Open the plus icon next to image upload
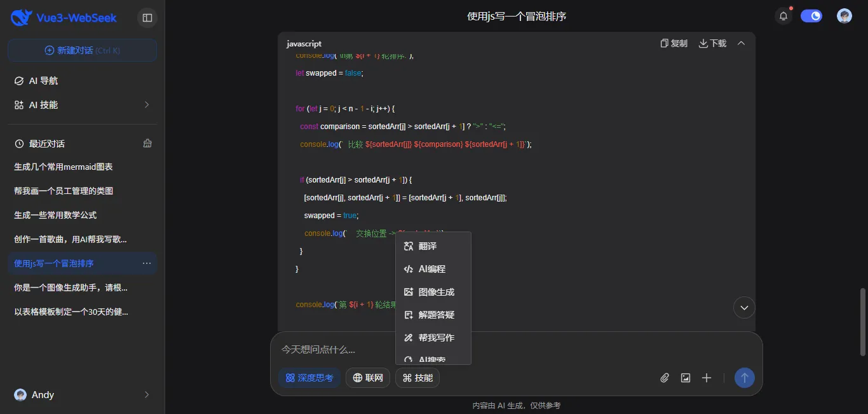This screenshot has height=414, width=868. click(706, 377)
